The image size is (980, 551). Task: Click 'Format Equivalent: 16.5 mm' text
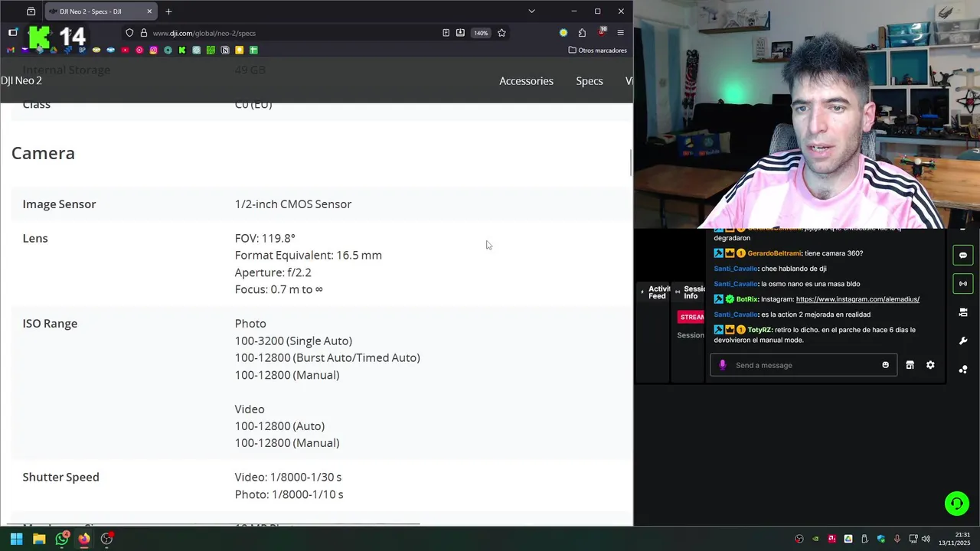click(309, 256)
